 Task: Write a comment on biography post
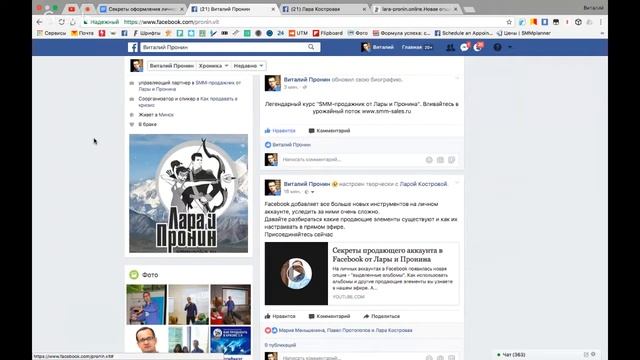tap(351, 160)
